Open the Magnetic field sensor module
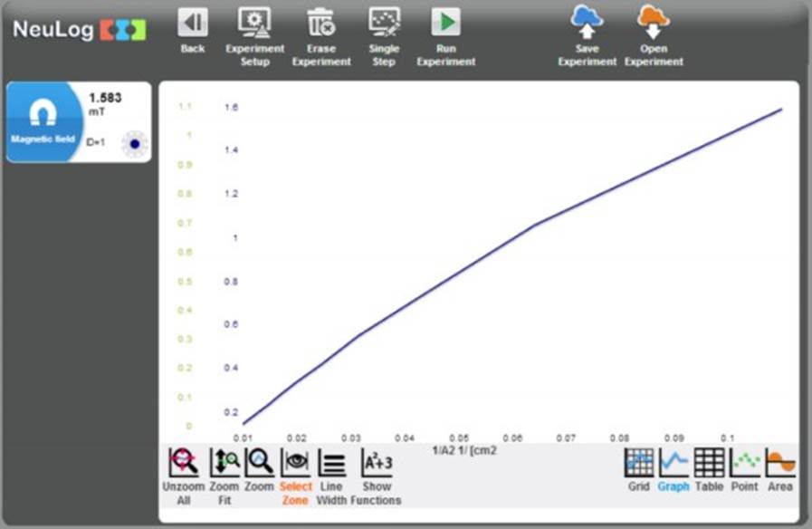Image resolution: width=812 pixels, height=529 pixels. pos(43,122)
